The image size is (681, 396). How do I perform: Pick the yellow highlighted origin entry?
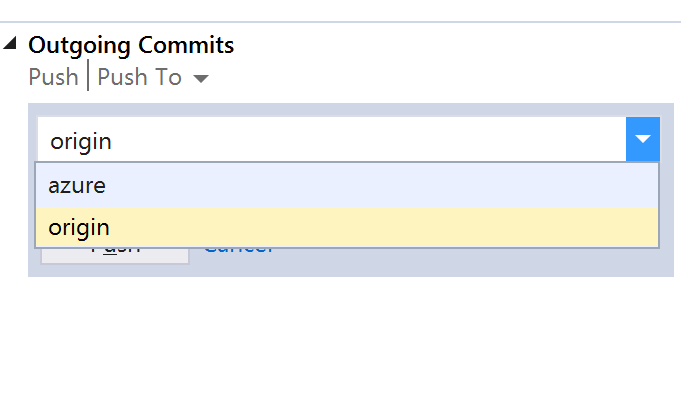[347, 227]
